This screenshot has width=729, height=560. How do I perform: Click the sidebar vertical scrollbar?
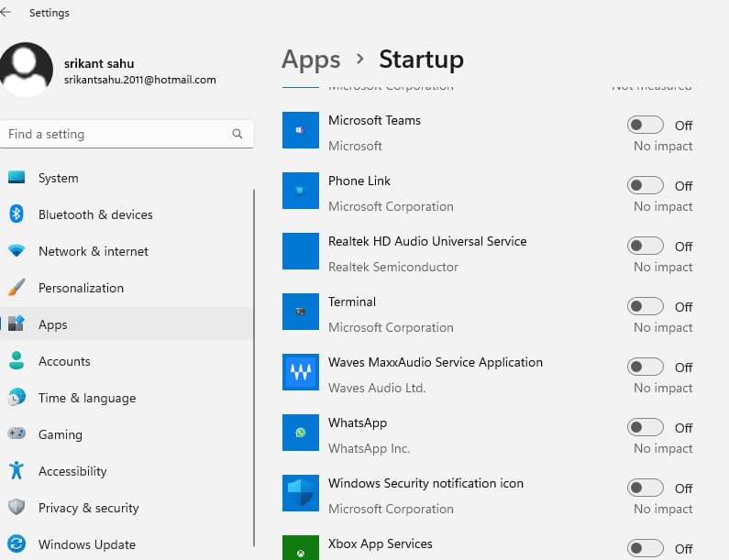254,367
